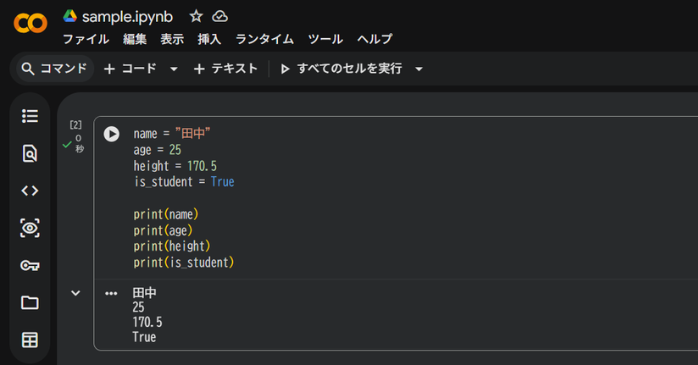Click the Colab CO logo
The image size is (698, 365).
point(30,23)
